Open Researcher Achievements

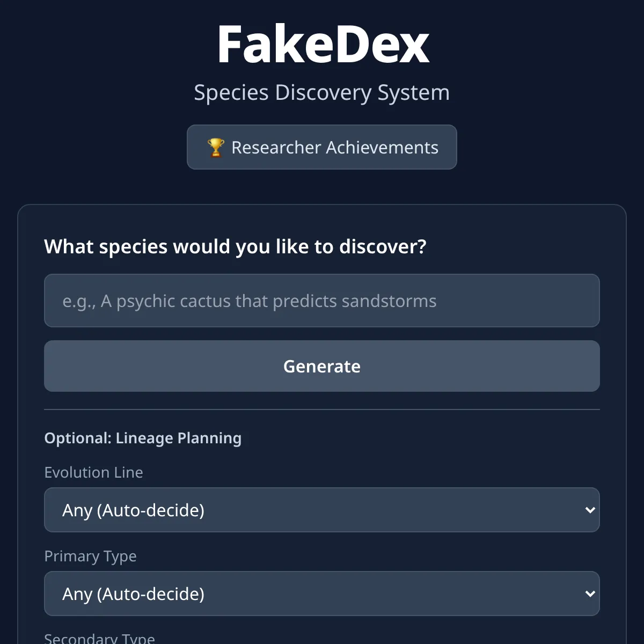pos(322,148)
